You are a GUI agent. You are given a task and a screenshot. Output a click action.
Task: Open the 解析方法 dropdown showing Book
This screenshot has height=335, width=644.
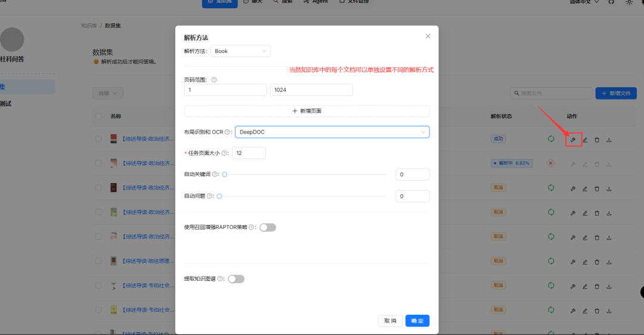(x=240, y=51)
